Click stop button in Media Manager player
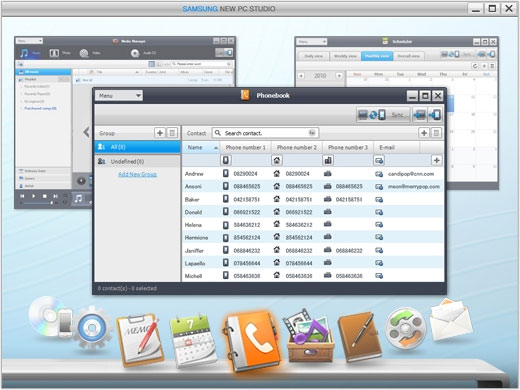The height and width of the screenshot is (390, 520). click(44, 196)
